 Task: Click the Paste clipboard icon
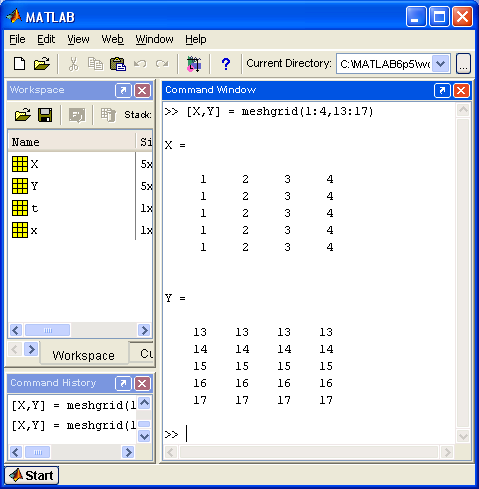point(118,64)
